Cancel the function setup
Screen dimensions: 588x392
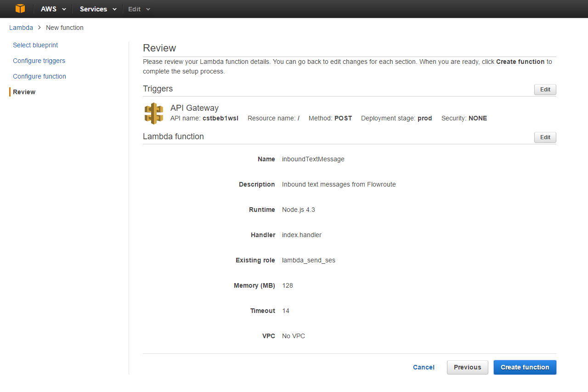[x=424, y=367]
